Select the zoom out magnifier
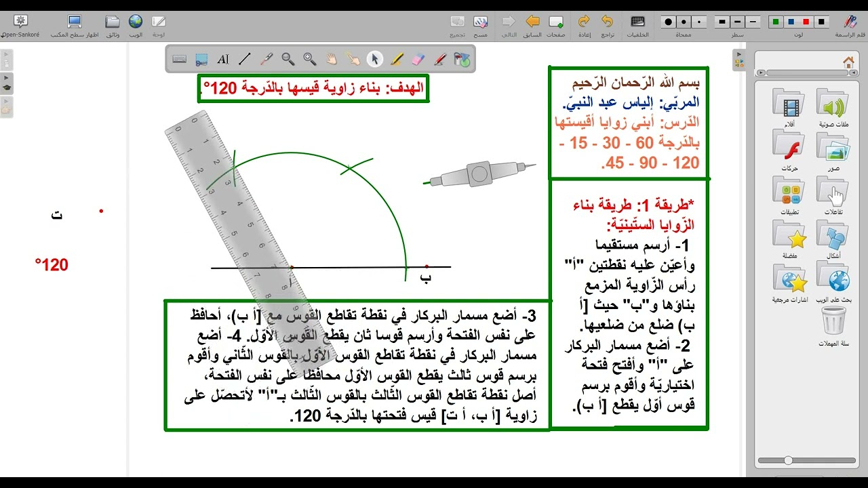Image resolution: width=868 pixels, height=488 pixels. (x=288, y=60)
